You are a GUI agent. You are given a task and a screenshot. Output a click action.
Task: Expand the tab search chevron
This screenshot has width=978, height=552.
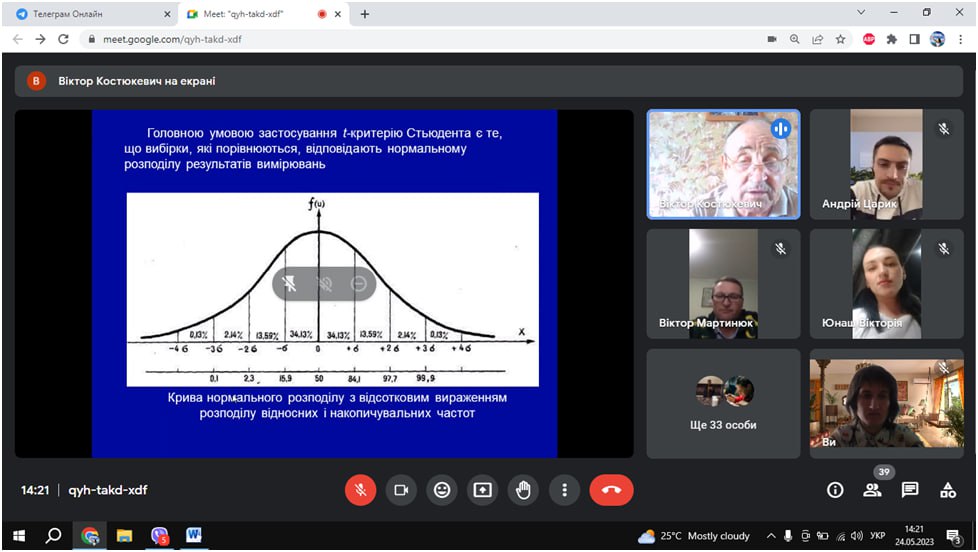862,13
